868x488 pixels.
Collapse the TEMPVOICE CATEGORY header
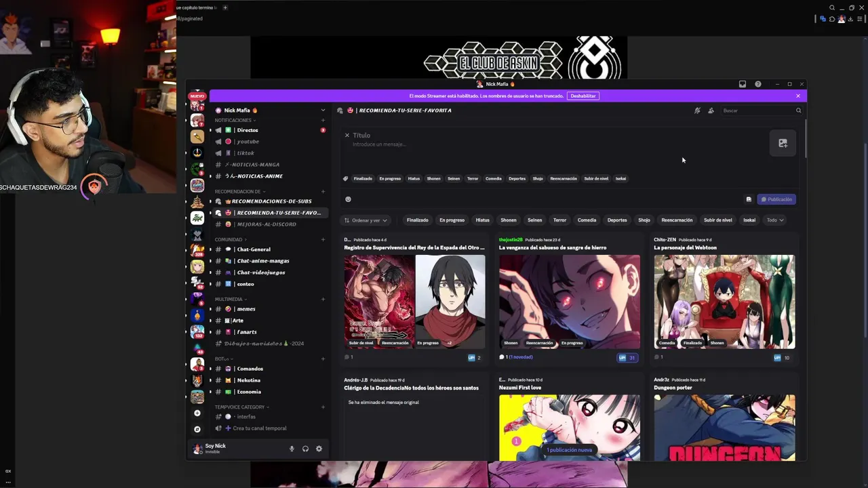click(x=242, y=407)
